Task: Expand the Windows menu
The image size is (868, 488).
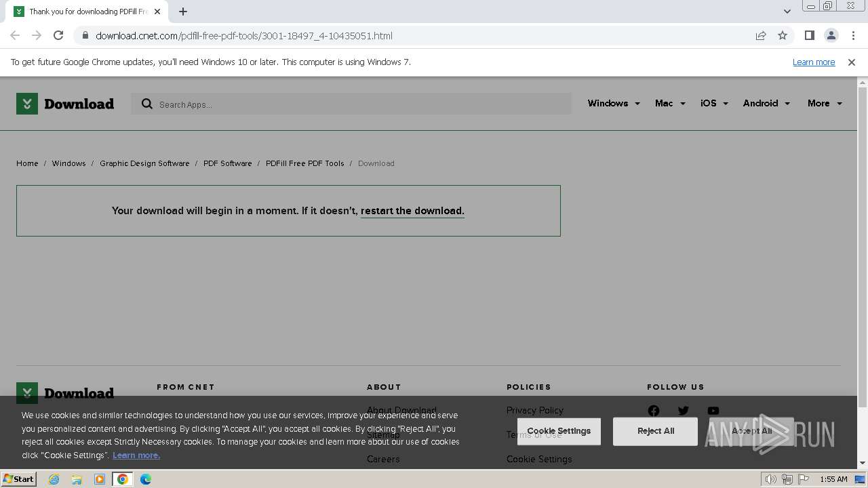Action: (614, 104)
